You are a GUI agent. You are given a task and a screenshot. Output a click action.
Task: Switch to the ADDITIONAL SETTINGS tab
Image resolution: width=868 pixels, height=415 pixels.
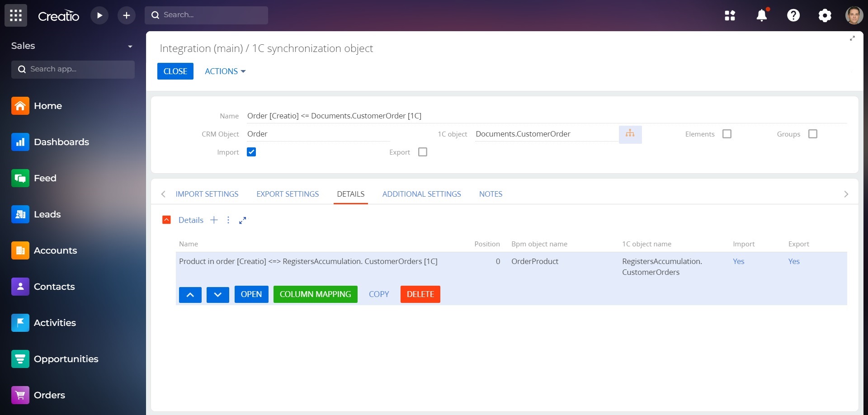(422, 194)
